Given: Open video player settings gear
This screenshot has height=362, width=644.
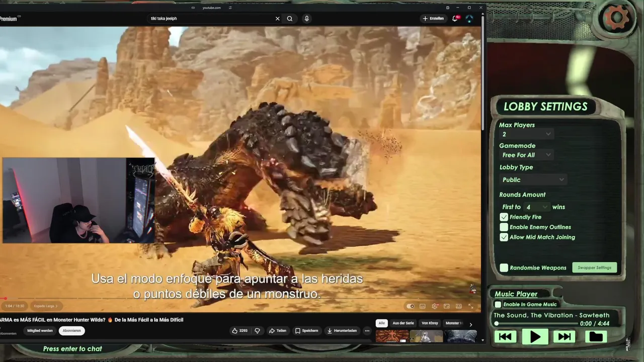Looking at the screenshot, I should (x=434, y=306).
